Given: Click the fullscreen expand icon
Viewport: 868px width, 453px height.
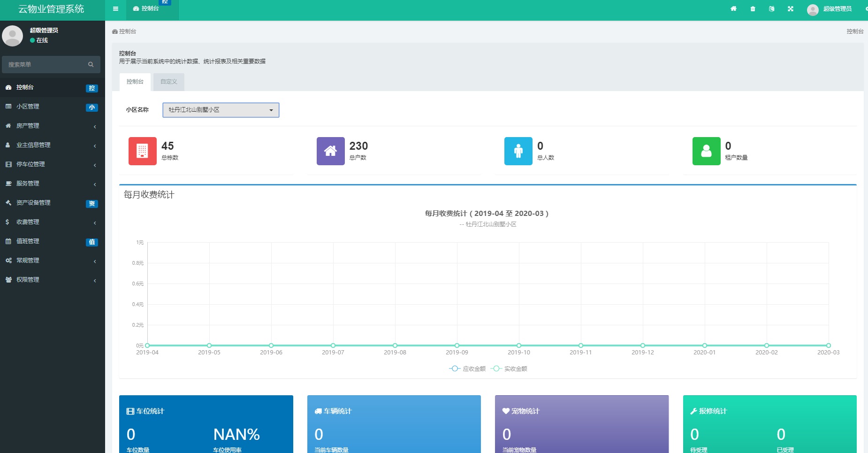Looking at the screenshot, I should click(x=791, y=9).
